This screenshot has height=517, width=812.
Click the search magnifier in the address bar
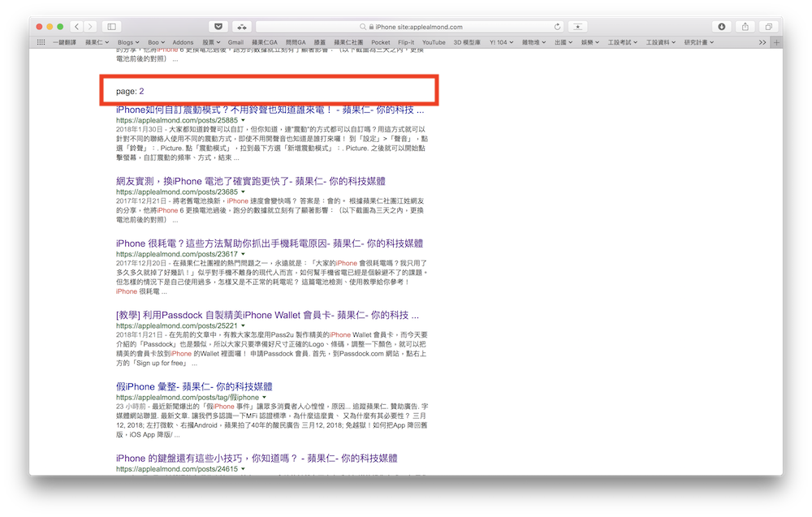(x=363, y=27)
